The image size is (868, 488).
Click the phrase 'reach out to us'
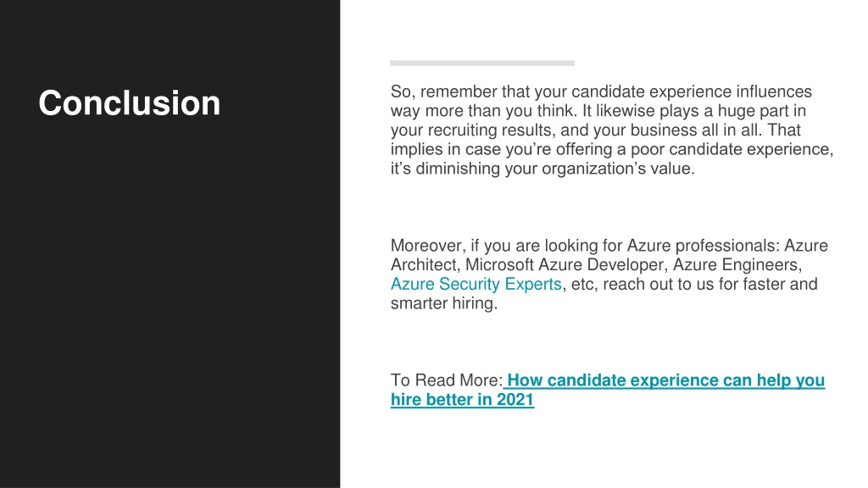click(658, 284)
